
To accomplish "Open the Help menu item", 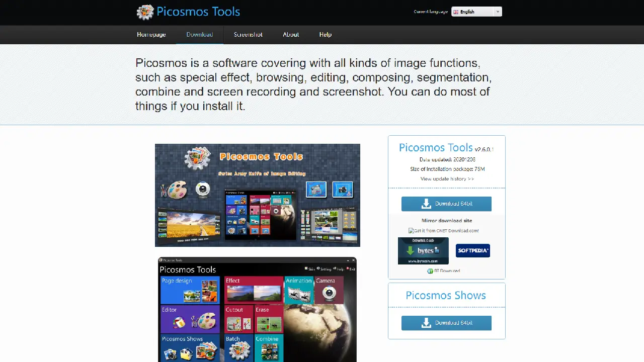I will point(325,35).
